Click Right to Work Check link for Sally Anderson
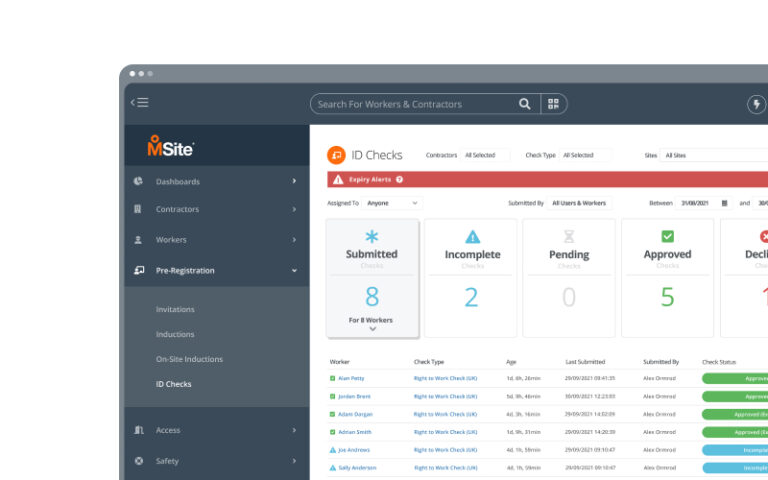768x480 pixels. [445, 468]
